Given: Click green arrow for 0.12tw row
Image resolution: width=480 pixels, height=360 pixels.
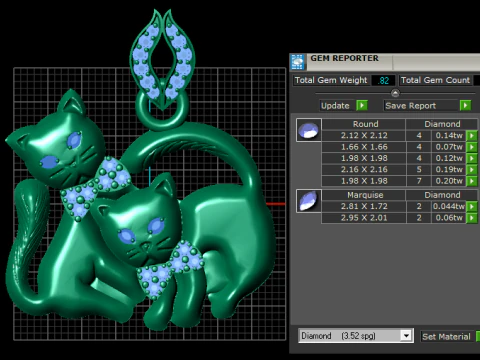Looking at the screenshot, I should click(x=472, y=158).
